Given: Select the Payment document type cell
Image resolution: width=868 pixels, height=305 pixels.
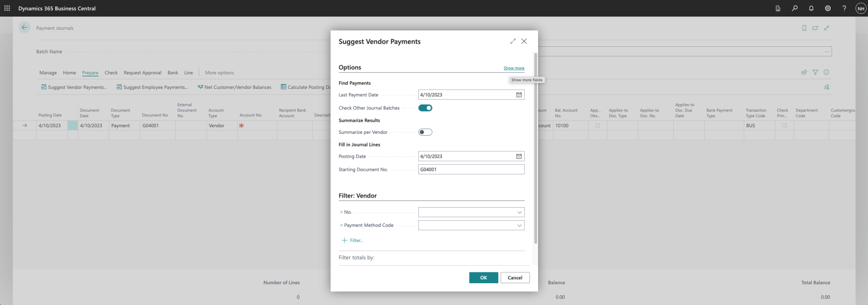Looking at the screenshot, I should pyautogui.click(x=124, y=125).
